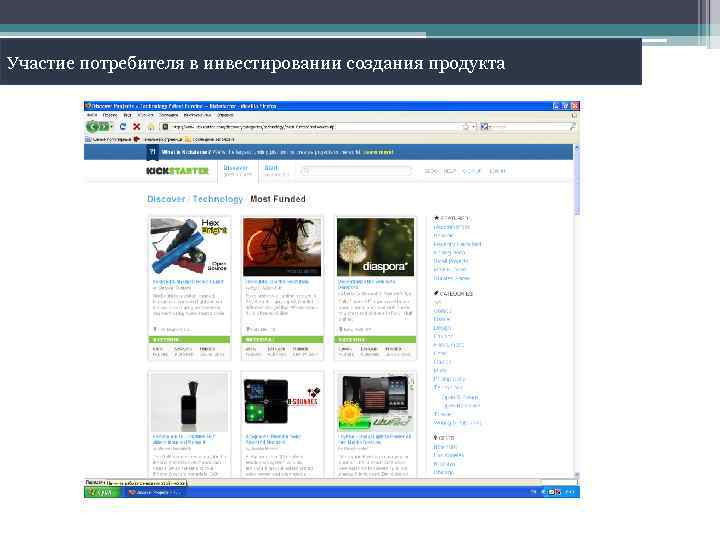
Task: Click the green funded bar on the Hex Bright card
Action: click(x=189, y=340)
